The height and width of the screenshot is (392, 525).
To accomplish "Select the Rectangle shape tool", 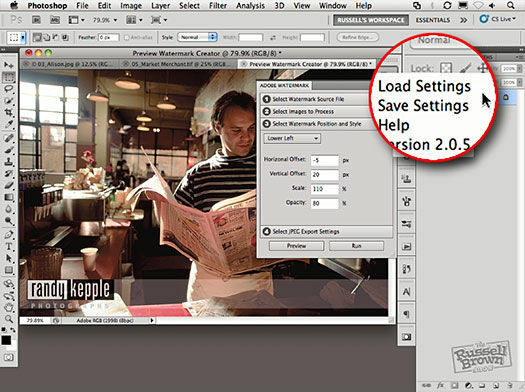I will tap(9, 270).
